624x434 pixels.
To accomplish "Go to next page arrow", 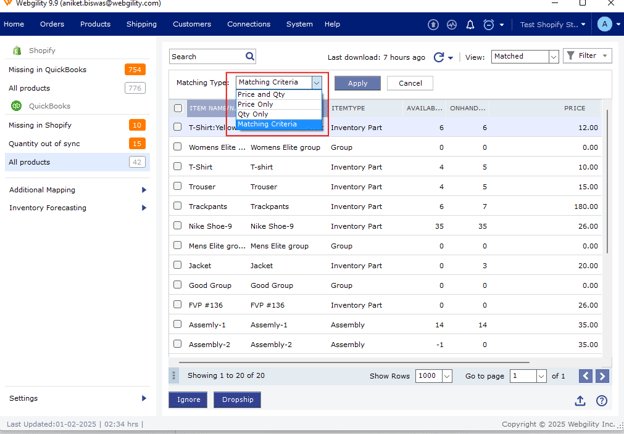I will [602, 376].
